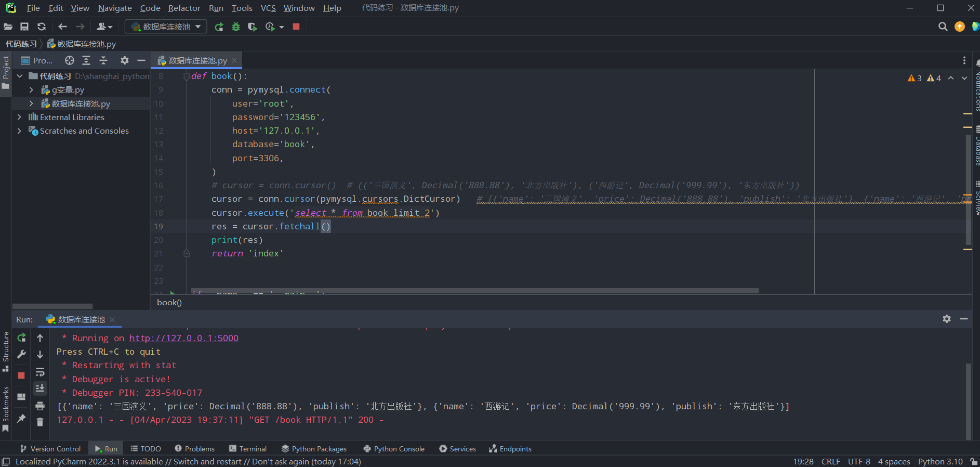The height and width of the screenshot is (467, 980).
Task: Toggle read-only lock in status bar
Action: click(x=974, y=462)
